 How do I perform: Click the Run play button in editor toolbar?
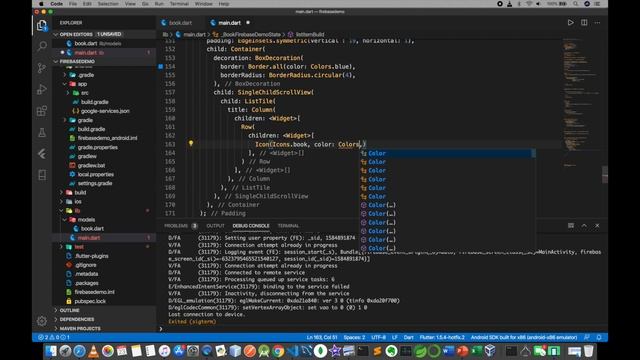click(x=570, y=23)
